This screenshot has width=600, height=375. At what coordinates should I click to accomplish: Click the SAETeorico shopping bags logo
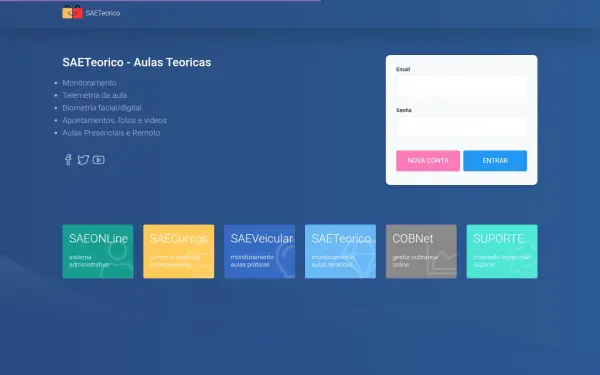(x=72, y=12)
